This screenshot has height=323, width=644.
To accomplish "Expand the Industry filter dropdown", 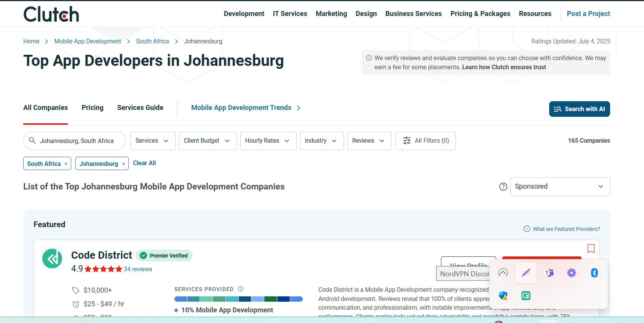I will (322, 141).
